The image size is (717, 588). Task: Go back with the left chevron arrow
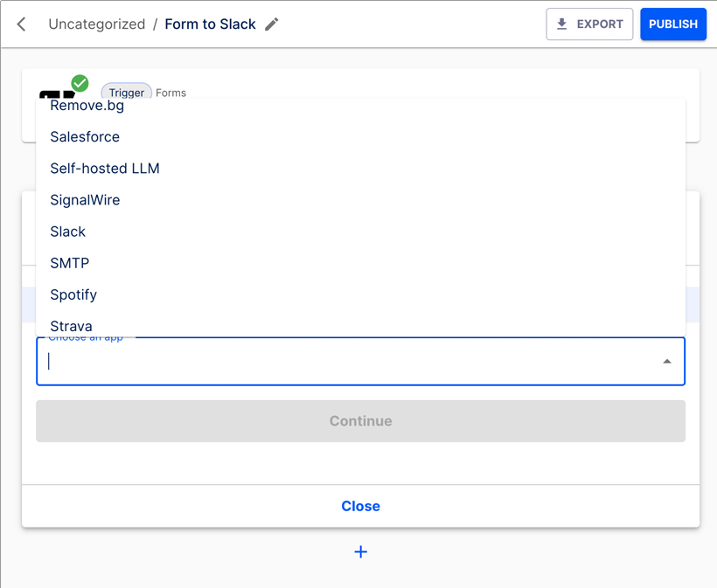tap(21, 24)
